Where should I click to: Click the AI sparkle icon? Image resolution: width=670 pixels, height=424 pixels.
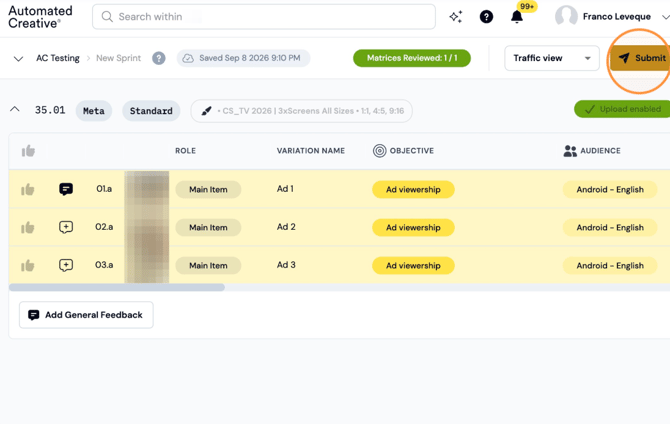pyautogui.click(x=455, y=17)
